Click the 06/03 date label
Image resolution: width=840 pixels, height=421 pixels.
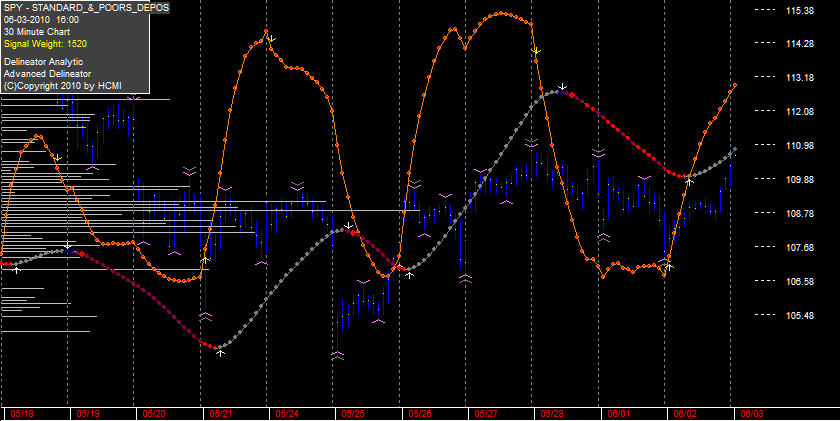point(749,414)
